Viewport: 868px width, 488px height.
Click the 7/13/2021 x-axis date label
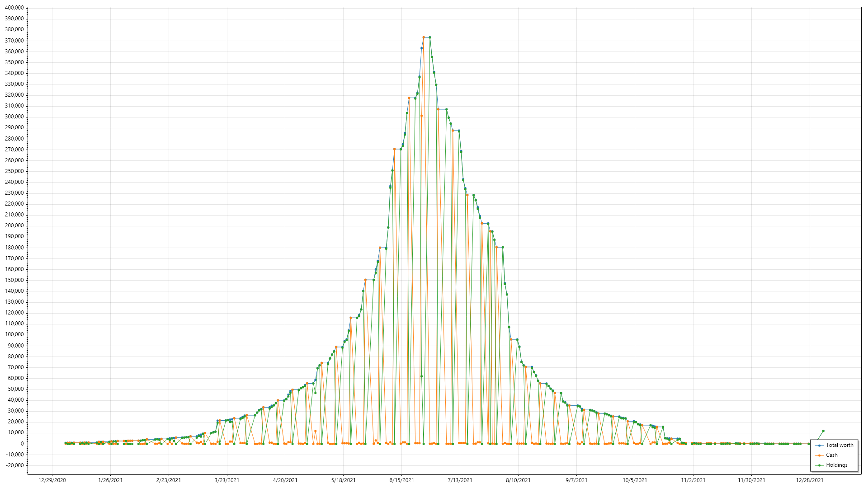(460, 480)
